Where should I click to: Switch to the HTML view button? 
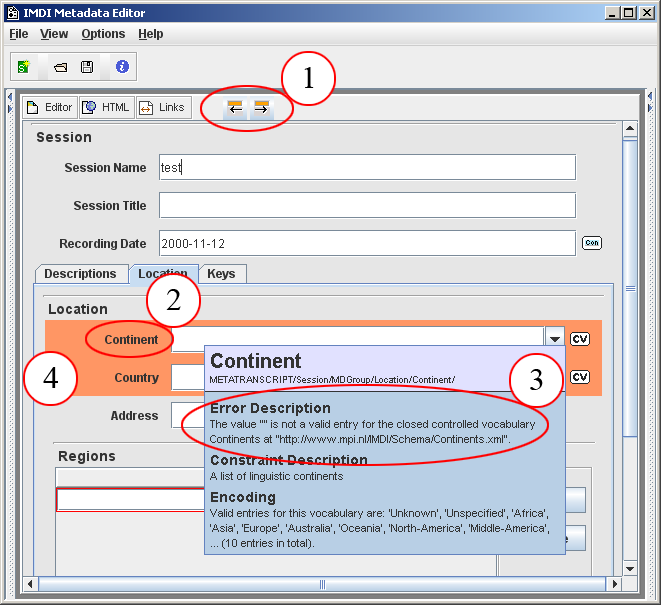106,107
